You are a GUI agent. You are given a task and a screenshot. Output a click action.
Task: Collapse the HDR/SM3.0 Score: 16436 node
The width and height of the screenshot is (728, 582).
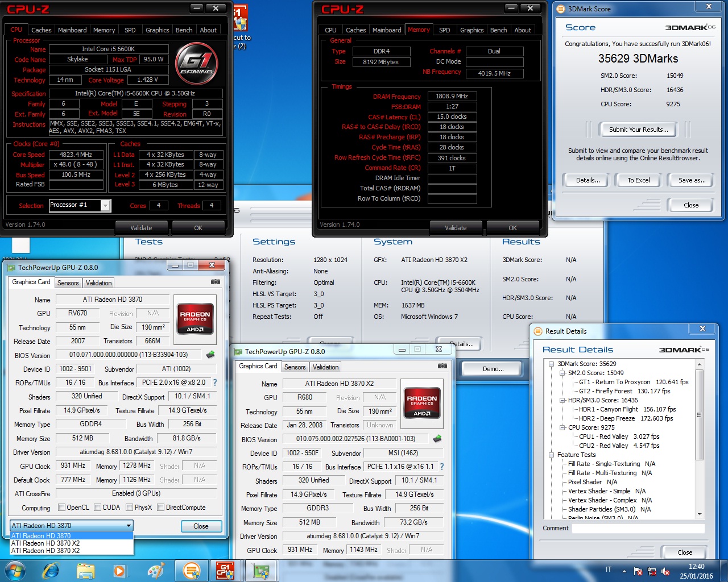[x=562, y=401]
